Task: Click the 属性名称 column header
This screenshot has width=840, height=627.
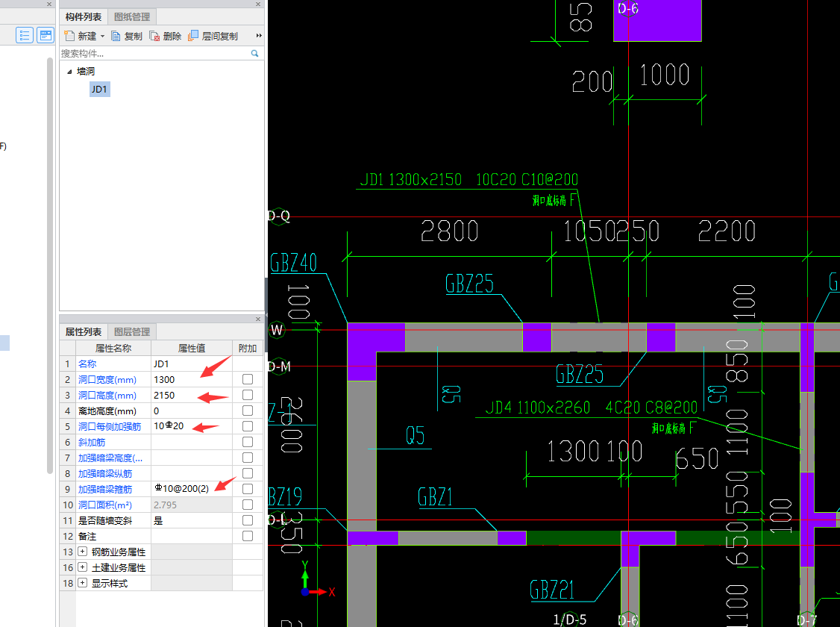Action: (x=113, y=349)
